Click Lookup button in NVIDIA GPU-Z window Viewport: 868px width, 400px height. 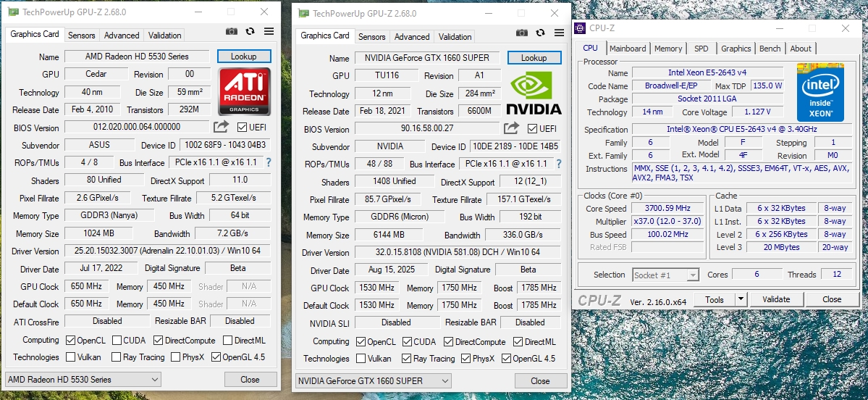click(534, 58)
